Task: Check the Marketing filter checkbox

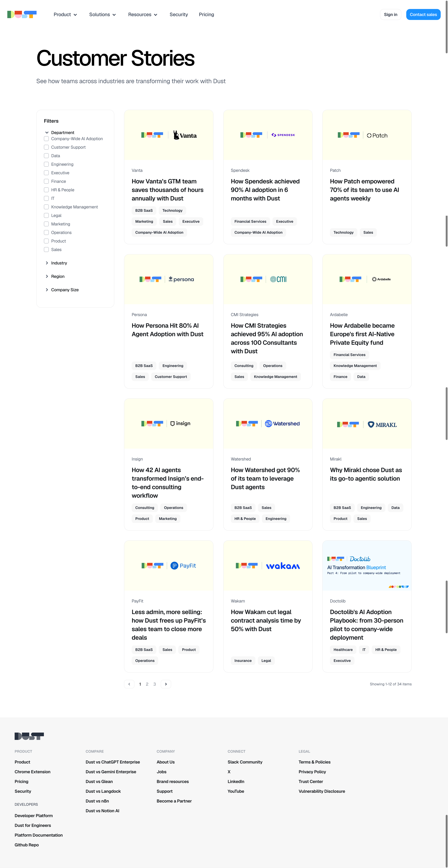Action: (46, 224)
